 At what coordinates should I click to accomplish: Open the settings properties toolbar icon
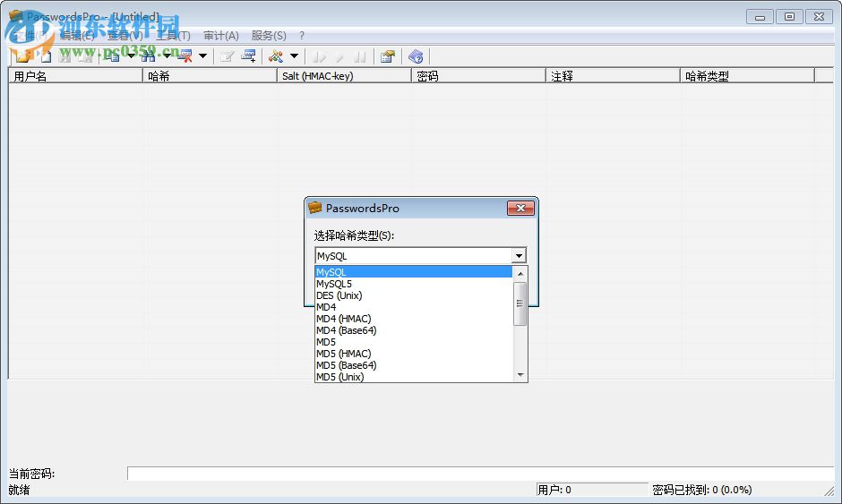click(387, 56)
